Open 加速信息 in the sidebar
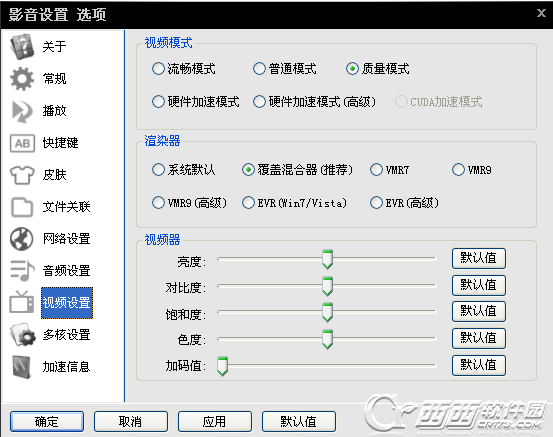 (66, 366)
